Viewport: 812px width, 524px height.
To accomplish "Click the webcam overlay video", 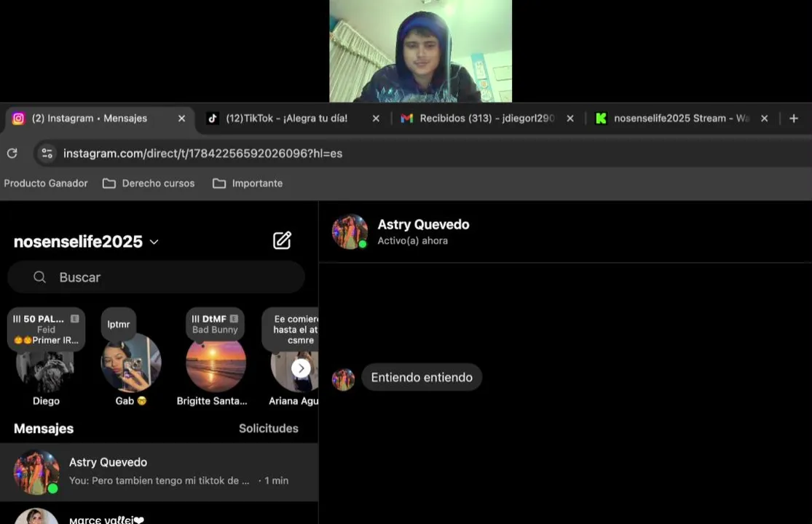I will click(420, 51).
